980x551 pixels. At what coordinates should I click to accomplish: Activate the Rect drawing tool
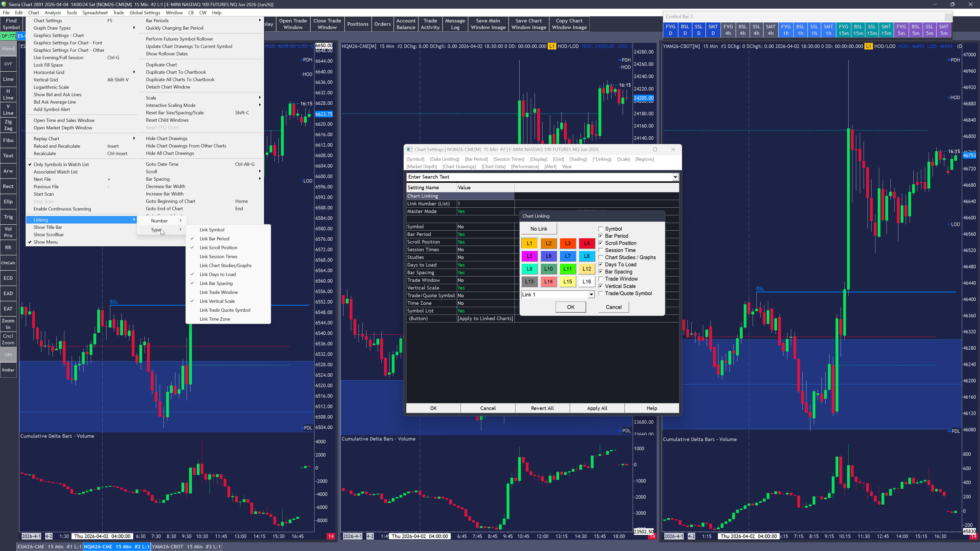tap(8, 186)
